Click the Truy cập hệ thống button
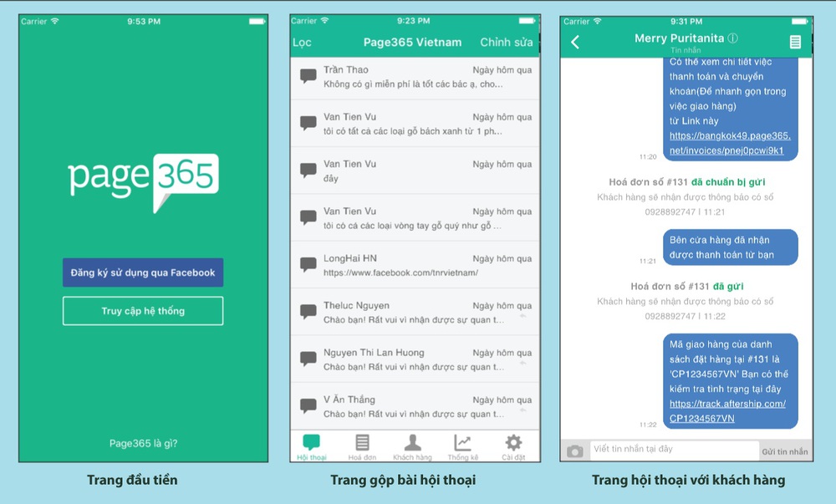Viewport: 836px width, 504px height. point(143,311)
